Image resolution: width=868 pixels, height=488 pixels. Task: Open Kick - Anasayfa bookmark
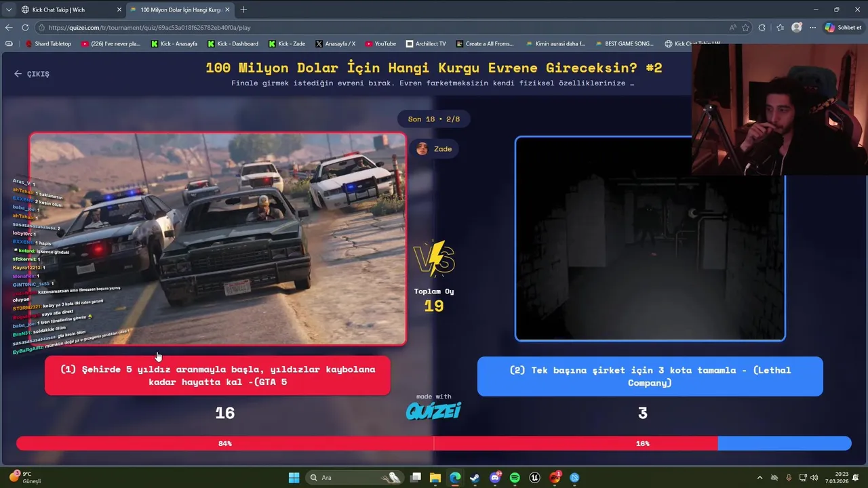[174, 43]
